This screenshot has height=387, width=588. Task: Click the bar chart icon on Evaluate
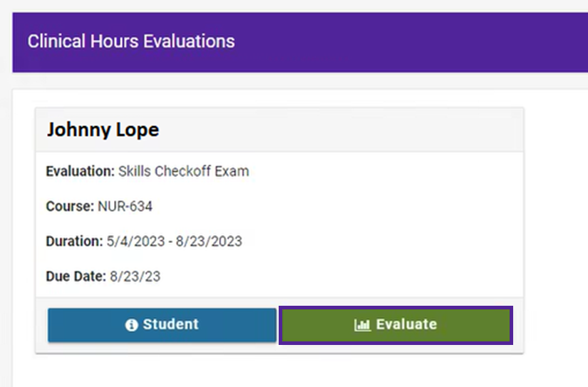[x=362, y=325]
